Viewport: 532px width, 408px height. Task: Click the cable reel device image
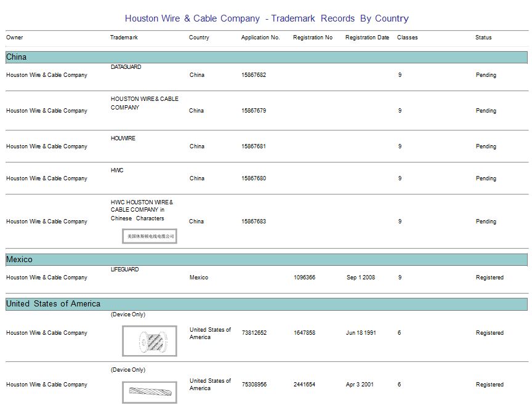pyautogui.click(x=149, y=340)
